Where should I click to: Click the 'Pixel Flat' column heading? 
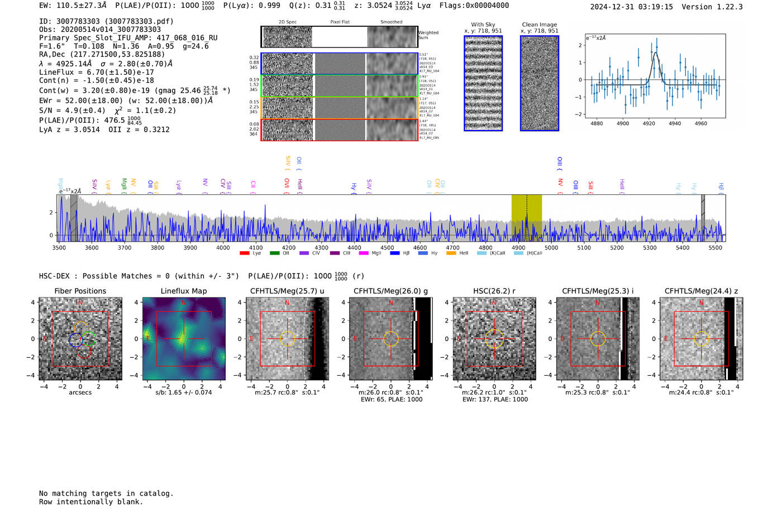click(x=340, y=22)
